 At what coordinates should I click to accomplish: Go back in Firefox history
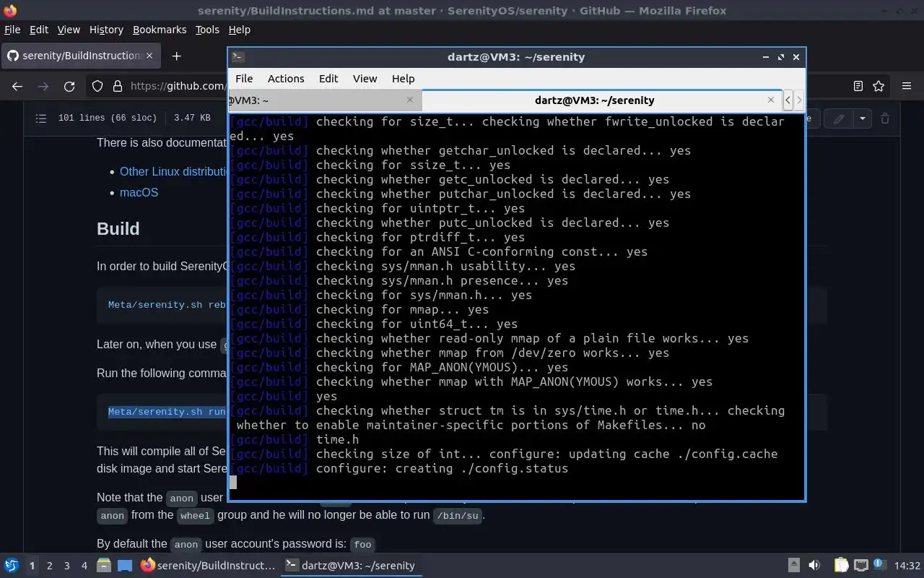tap(17, 86)
